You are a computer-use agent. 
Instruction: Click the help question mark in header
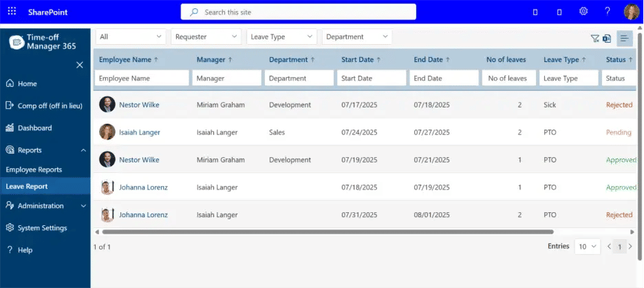point(608,12)
